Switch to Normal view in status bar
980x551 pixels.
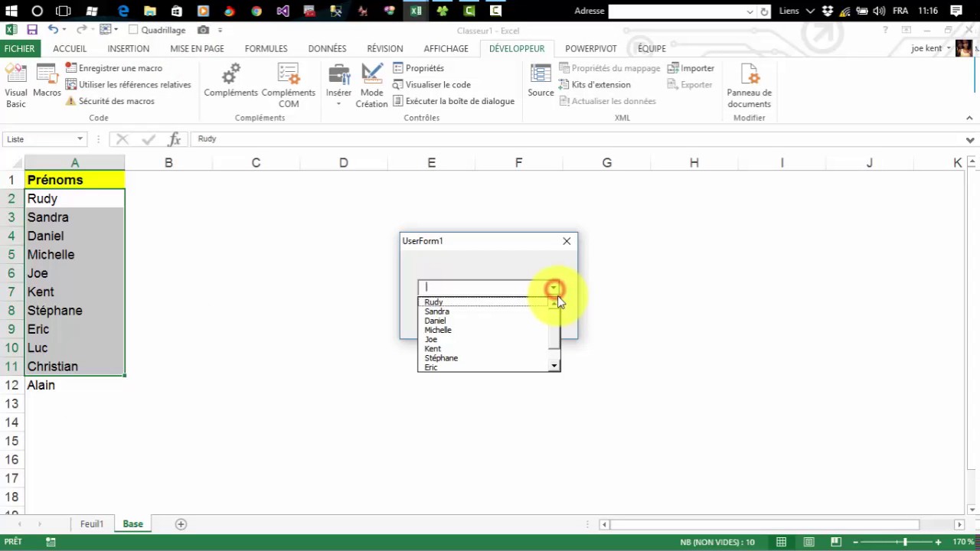click(x=782, y=542)
